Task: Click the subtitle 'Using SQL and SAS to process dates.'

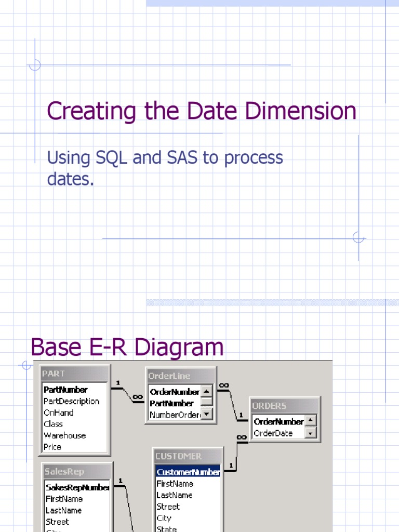Action: click(165, 168)
